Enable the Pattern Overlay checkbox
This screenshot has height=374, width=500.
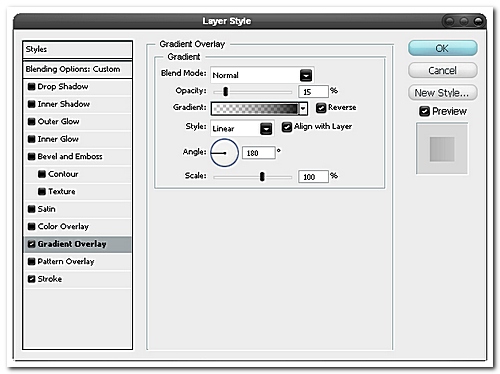[x=31, y=261]
